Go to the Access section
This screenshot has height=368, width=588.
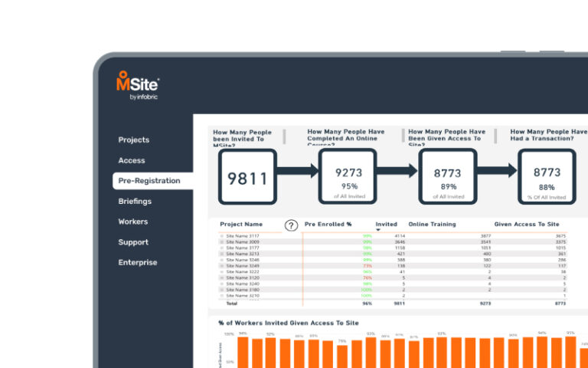click(132, 160)
